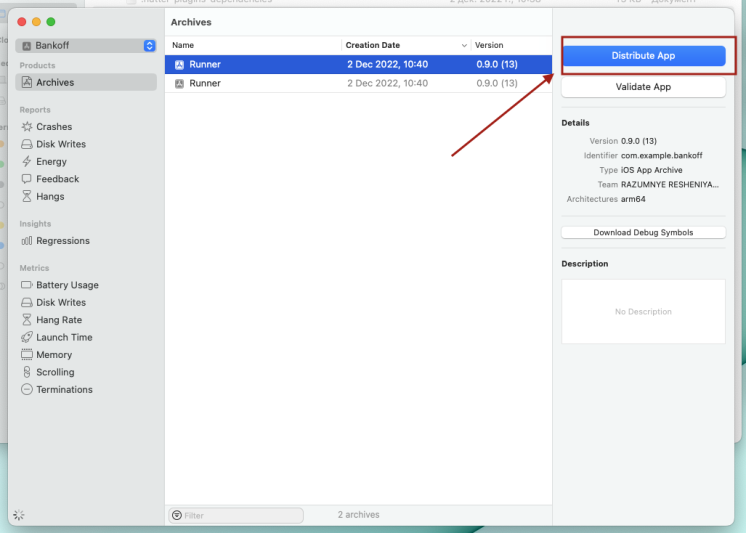
Task: View Memory metrics
Action: [54, 355]
